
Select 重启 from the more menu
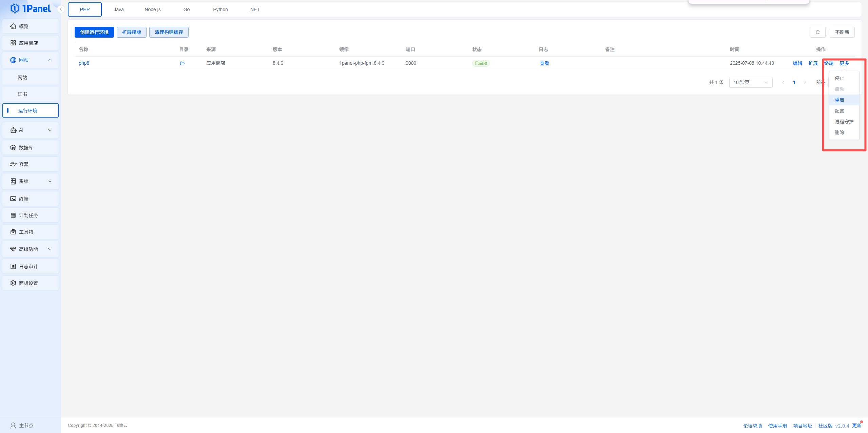pyautogui.click(x=840, y=100)
